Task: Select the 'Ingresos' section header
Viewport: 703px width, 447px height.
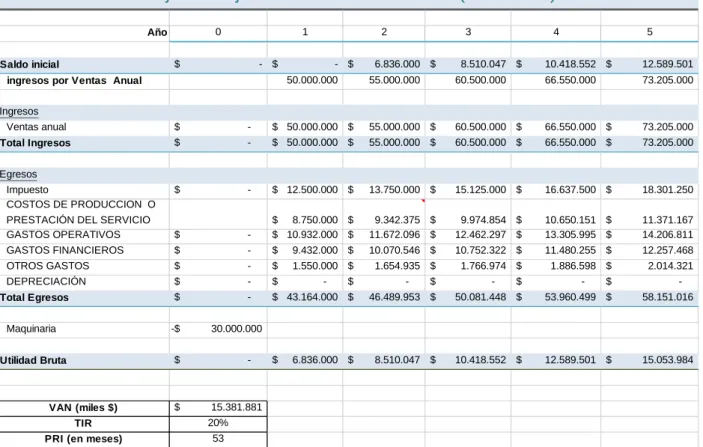Action: (19, 111)
